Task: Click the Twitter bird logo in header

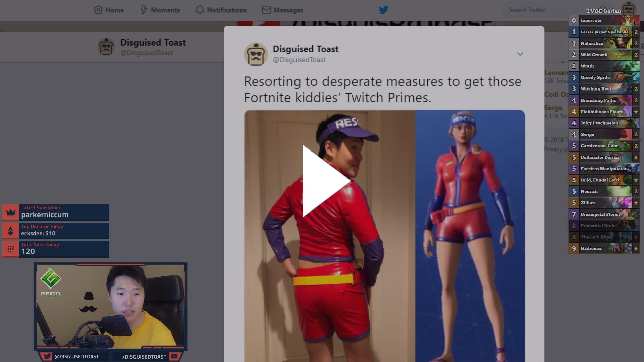Action: (383, 10)
